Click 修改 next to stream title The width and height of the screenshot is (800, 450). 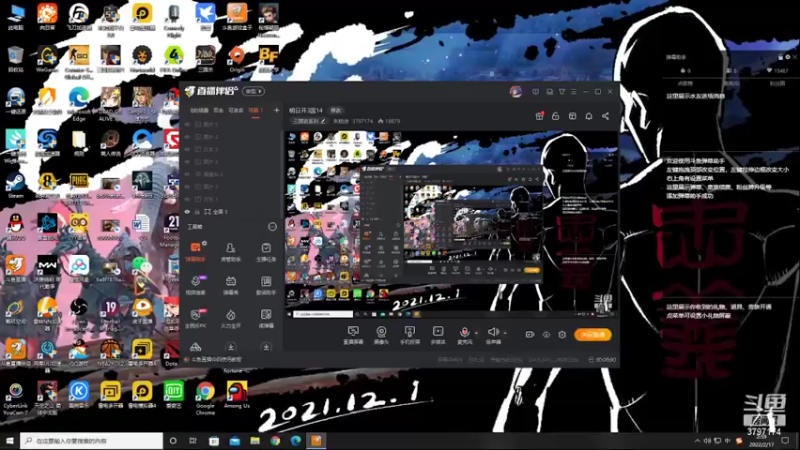click(x=336, y=110)
